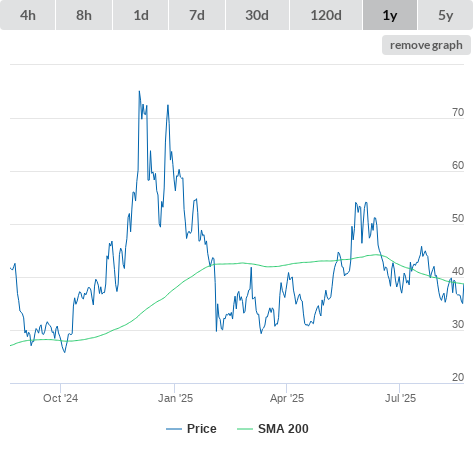Image resolution: width=474 pixels, height=455 pixels.
Task: Switch chart to 30d range
Action: coord(257,15)
